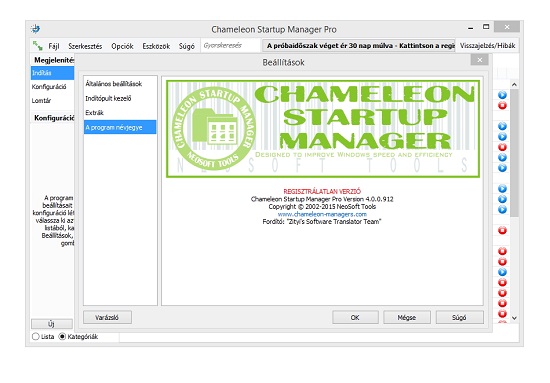Select the Lista radio button

[x=35, y=336]
